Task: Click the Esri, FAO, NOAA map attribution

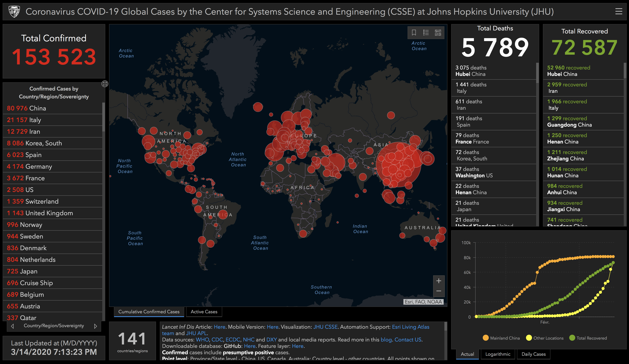Action: (x=423, y=302)
